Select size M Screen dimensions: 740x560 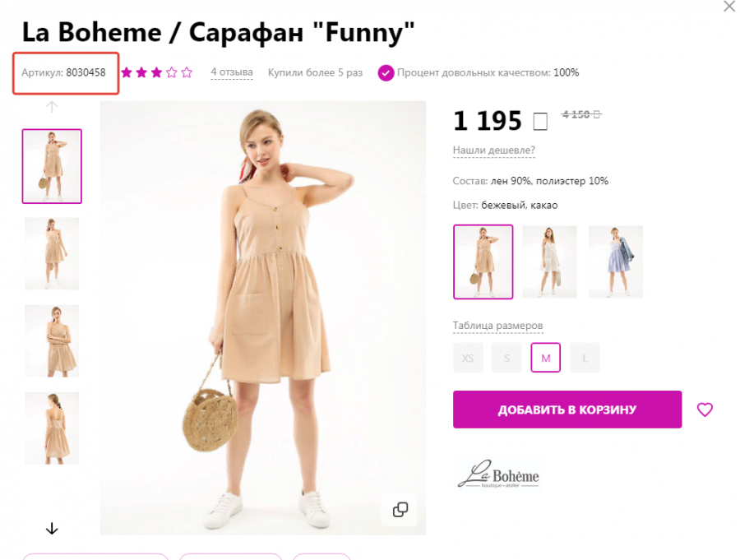coord(546,358)
